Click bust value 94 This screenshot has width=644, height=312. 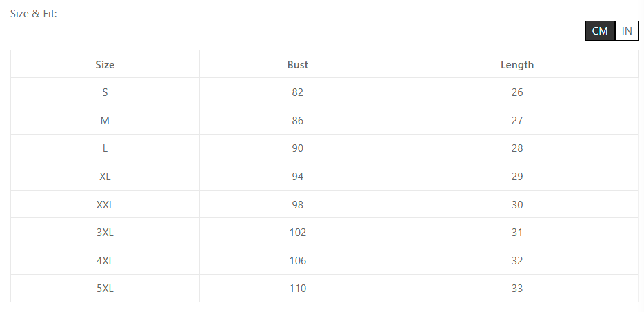[298, 177]
